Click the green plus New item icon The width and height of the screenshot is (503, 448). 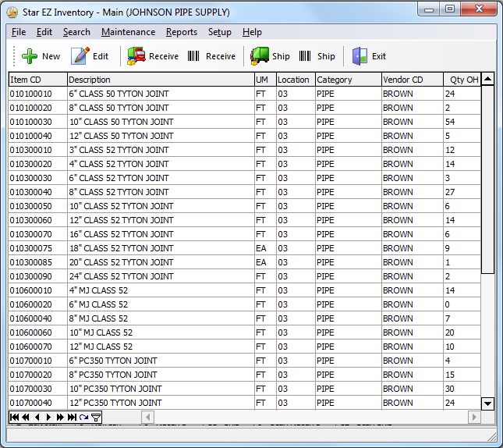coord(30,56)
